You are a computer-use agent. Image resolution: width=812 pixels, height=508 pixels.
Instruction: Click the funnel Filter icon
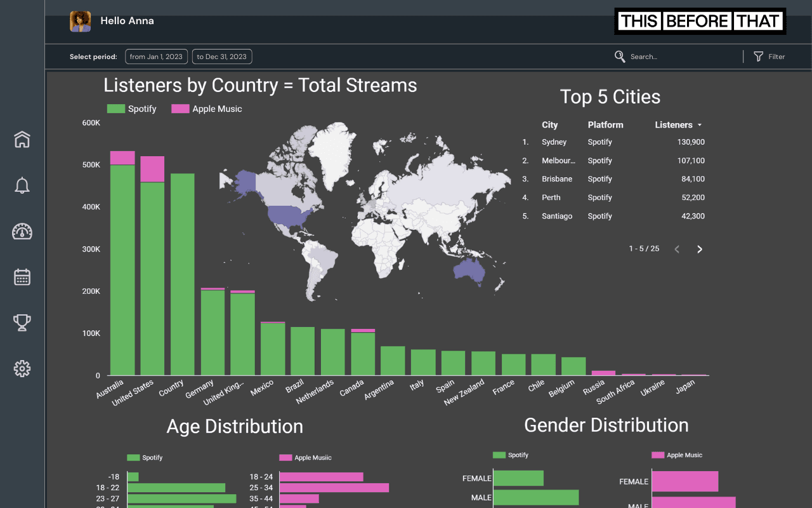pyautogui.click(x=758, y=57)
